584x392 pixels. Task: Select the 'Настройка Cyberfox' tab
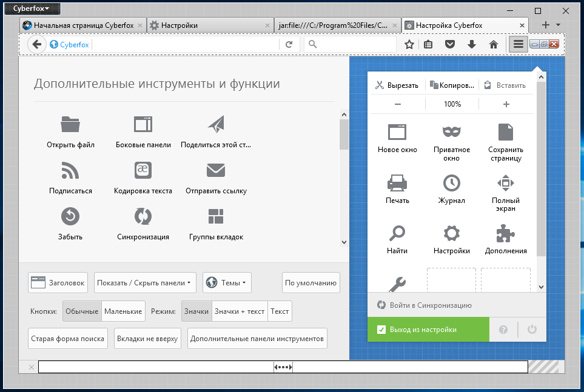(x=465, y=25)
